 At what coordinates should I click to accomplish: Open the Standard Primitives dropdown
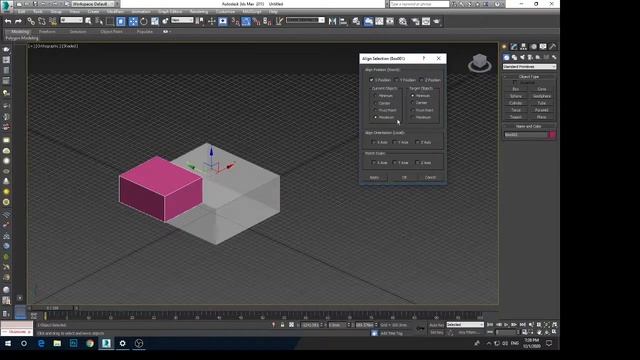529,67
